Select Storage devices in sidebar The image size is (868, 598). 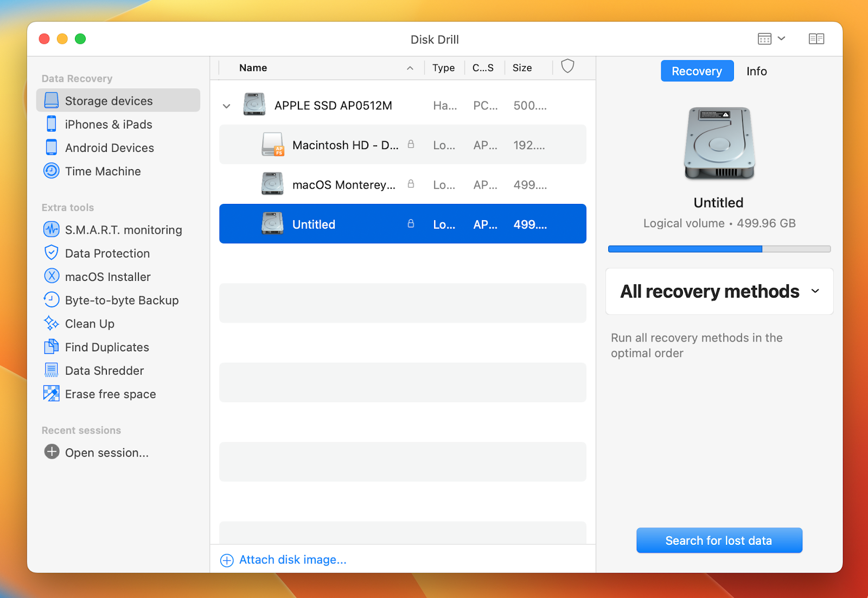point(118,101)
